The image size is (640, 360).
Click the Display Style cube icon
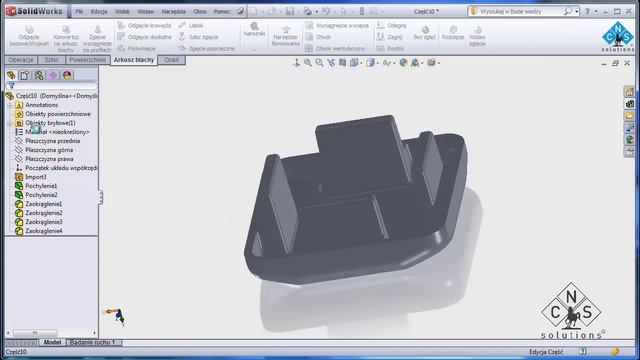click(370, 63)
